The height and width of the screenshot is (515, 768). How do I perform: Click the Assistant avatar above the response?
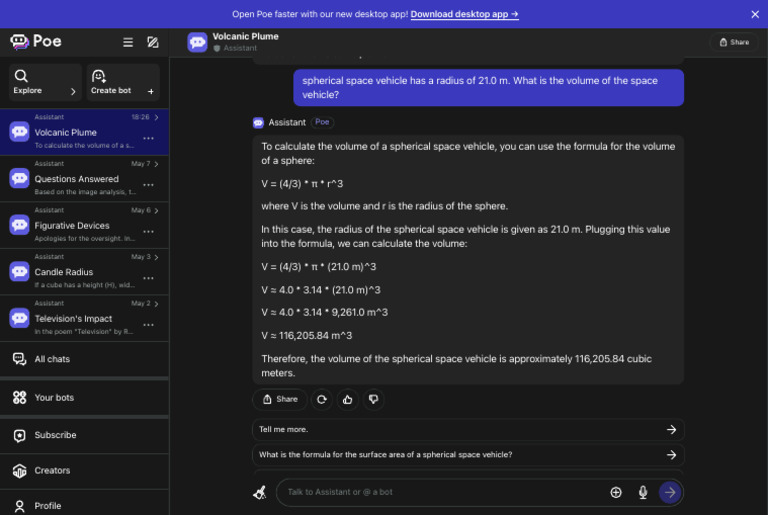tap(258, 123)
